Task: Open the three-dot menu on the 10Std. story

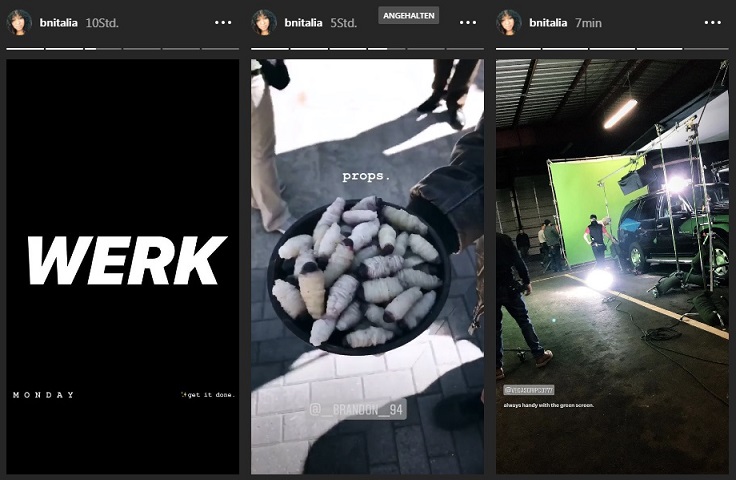Action: coord(223,23)
